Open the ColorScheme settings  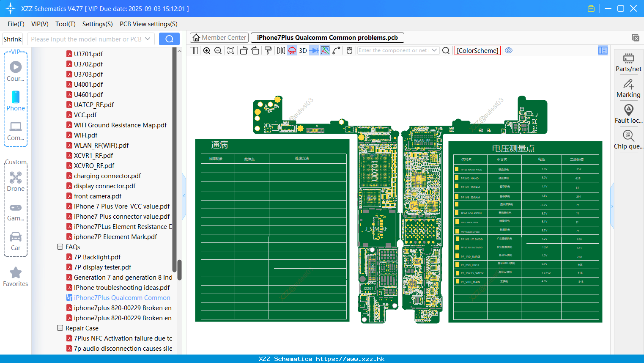pos(477,50)
